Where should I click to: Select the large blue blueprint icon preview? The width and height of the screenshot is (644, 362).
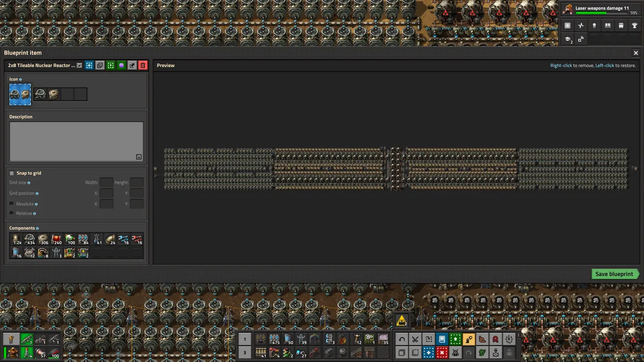point(20,94)
